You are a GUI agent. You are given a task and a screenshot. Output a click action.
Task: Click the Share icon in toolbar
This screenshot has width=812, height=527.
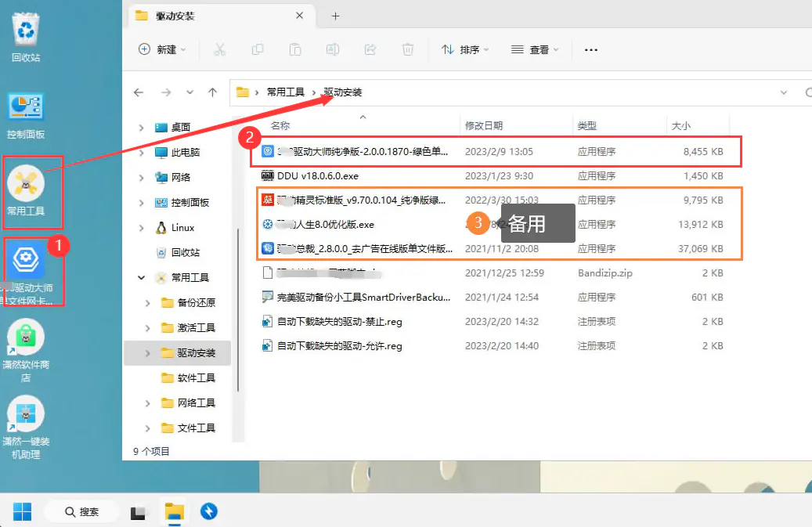370,49
